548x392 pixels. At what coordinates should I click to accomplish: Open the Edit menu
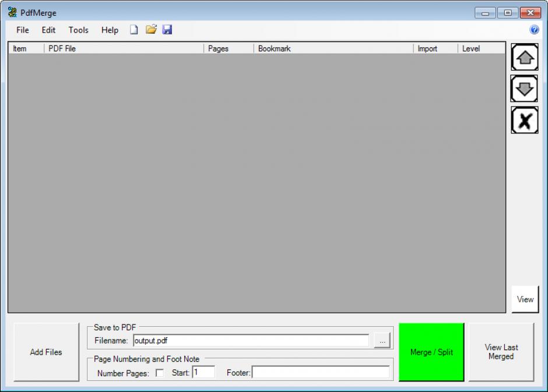[x=48, y=30]
